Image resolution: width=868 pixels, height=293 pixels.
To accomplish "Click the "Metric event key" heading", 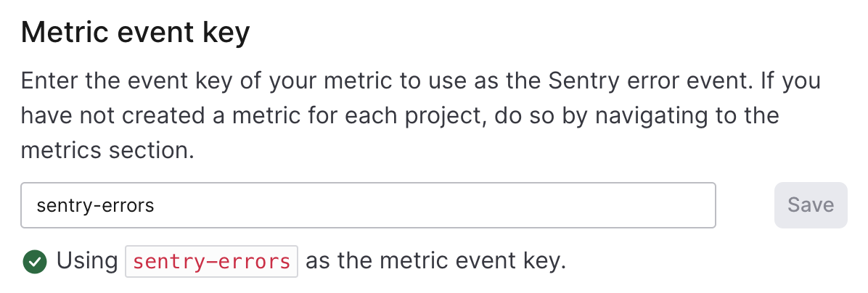I will [x=135, y=33].
